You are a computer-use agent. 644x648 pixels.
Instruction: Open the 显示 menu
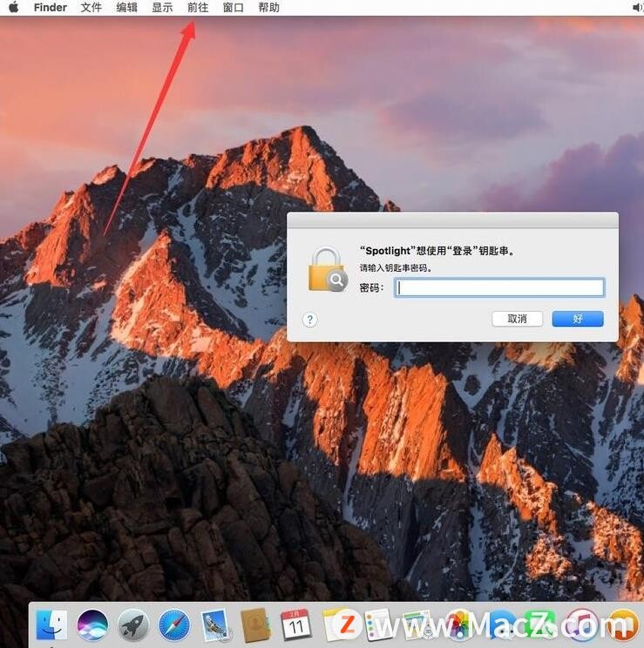162,8
